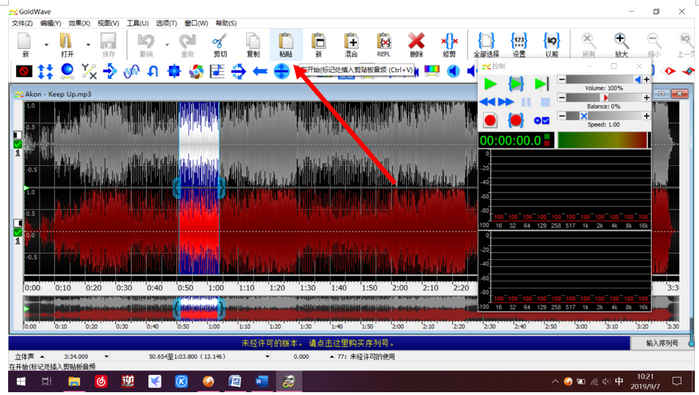699x395 pixels.
Task: Click the Balance slider track
Action: pos(604,98)
